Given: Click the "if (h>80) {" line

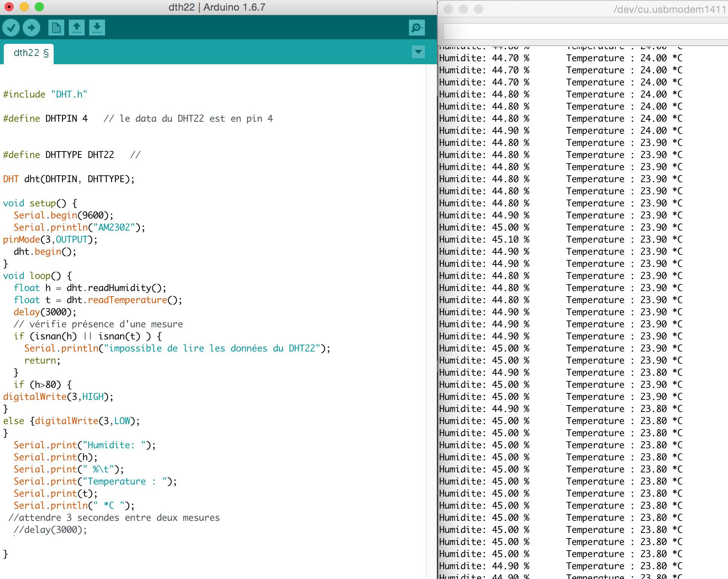Looking at the screenshot, I should tap(43, 385).
